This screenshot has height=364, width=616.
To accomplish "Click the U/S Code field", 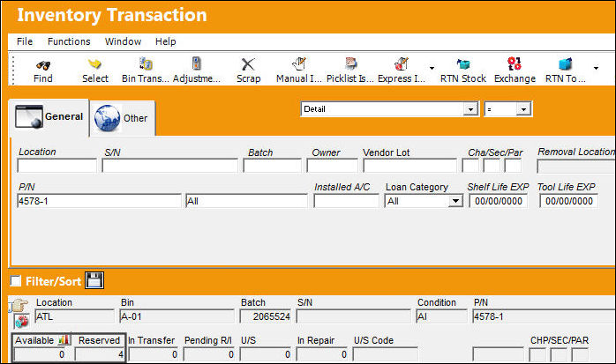I will pos(386,354).
